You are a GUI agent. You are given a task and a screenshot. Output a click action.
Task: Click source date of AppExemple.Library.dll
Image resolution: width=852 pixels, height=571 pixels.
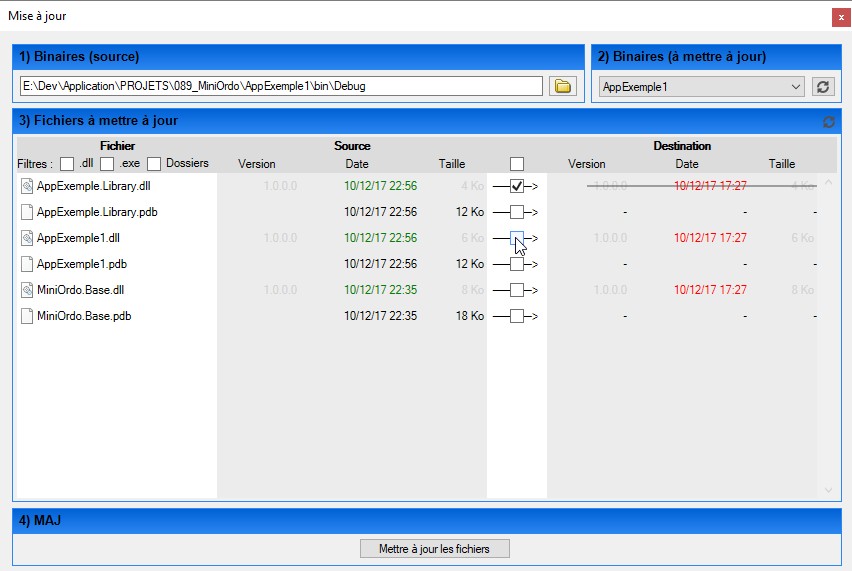pyautogui.click(x=380, y=186)
